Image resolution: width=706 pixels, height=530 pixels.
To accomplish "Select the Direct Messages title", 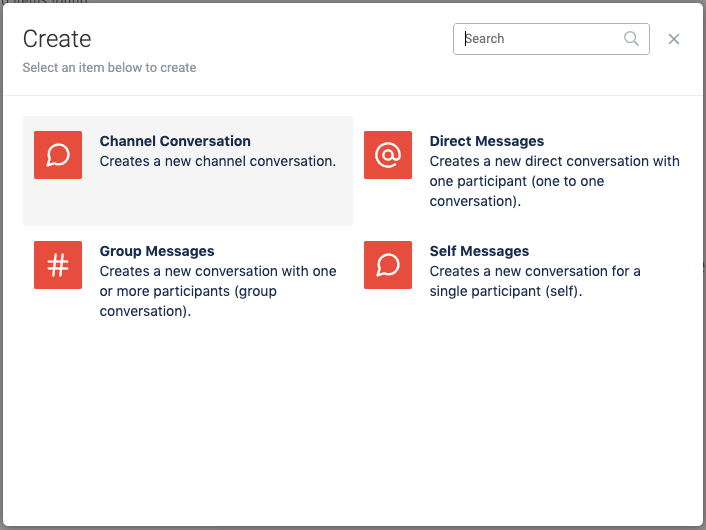I will coord(486,141).
